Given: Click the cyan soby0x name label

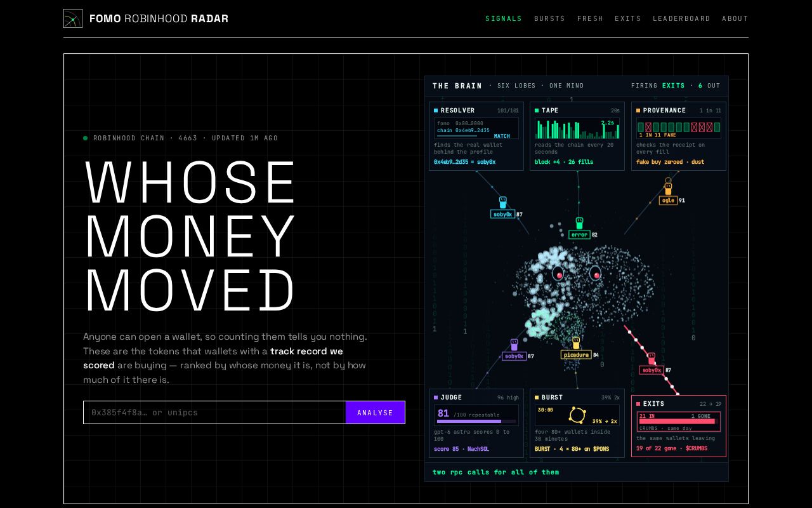Looking at the screenshot, I should click(x=502, y=215).
